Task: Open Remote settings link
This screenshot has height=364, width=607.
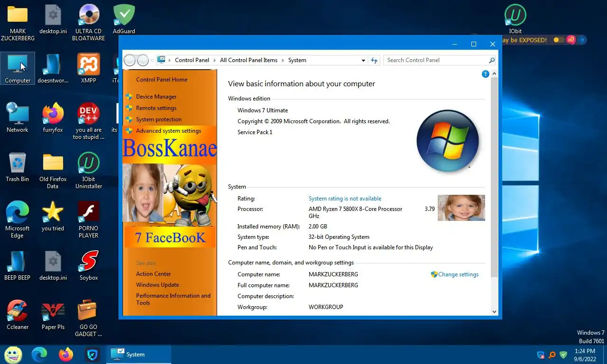Action: tap(156, 108)
